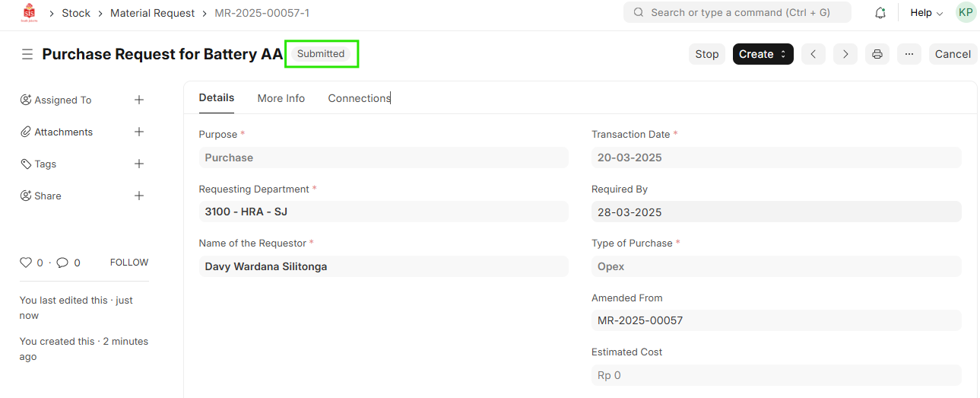Add a tag with plus icon
The image size is (980, 398).
coord(139,164)
